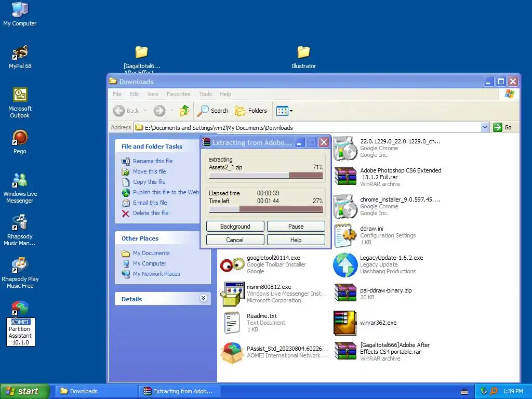This screenshot has width=532, height=399.
Task: Open the File menu
Action: click(x=117, y=94)
